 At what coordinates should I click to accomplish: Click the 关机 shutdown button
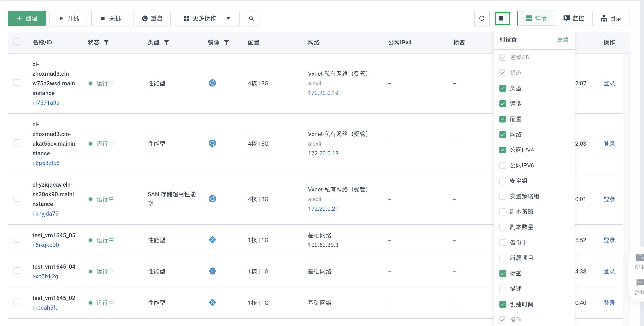[x=110, y=18]
